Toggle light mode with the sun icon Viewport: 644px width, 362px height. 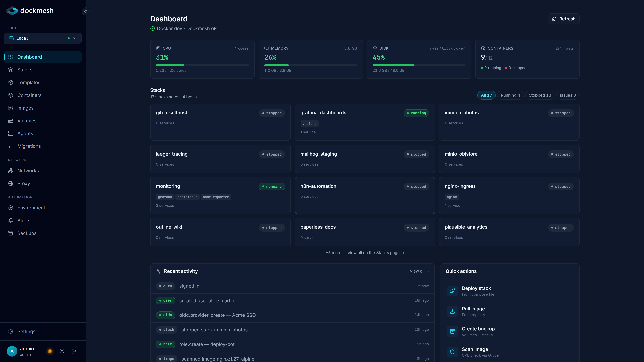[x=62, y=351]
